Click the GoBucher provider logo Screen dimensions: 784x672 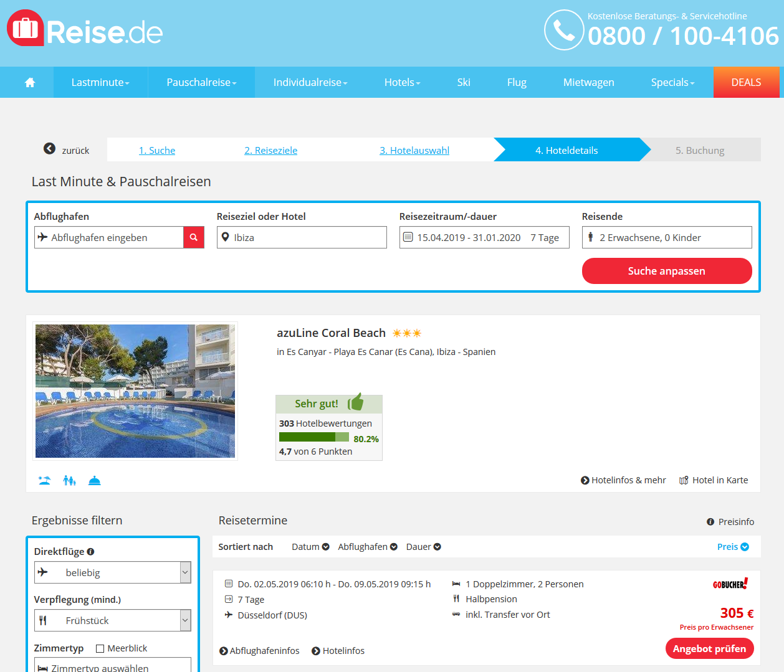pos(730,584)
